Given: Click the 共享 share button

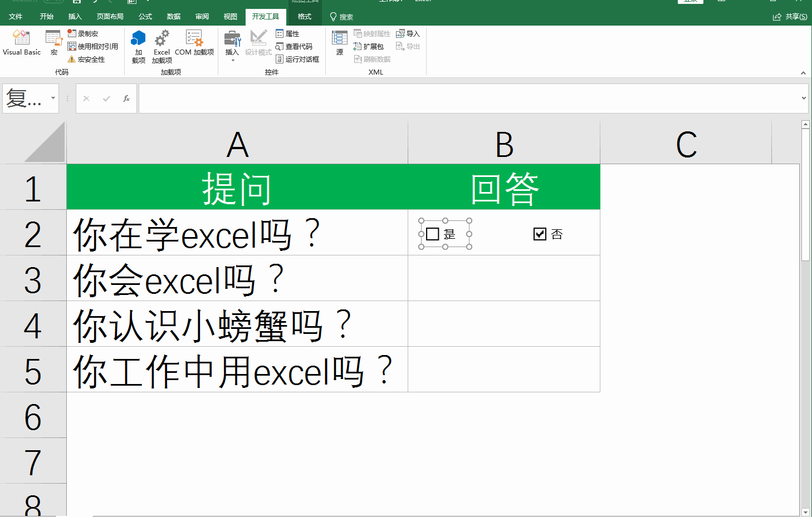Looking at the screenshot, I should tap(790, 17).
